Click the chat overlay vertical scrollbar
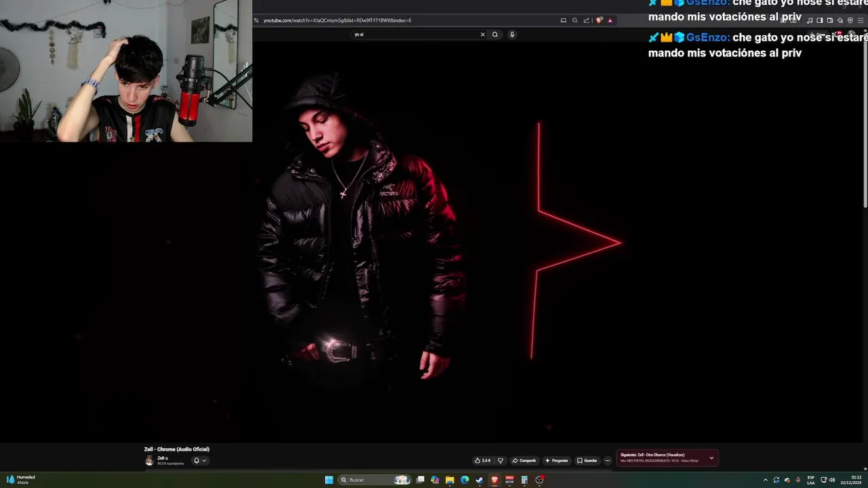Screen dimensions: 868x488 tap(865, 125)
